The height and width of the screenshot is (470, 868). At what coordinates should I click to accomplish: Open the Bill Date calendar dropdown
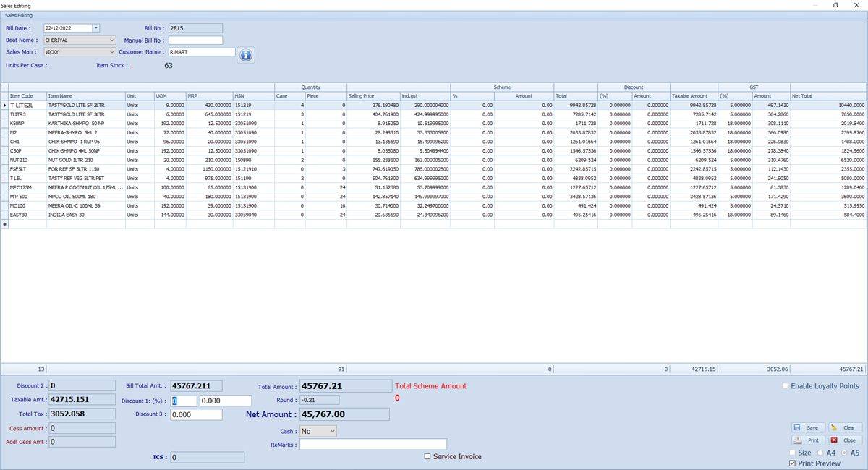click(96, 28)
